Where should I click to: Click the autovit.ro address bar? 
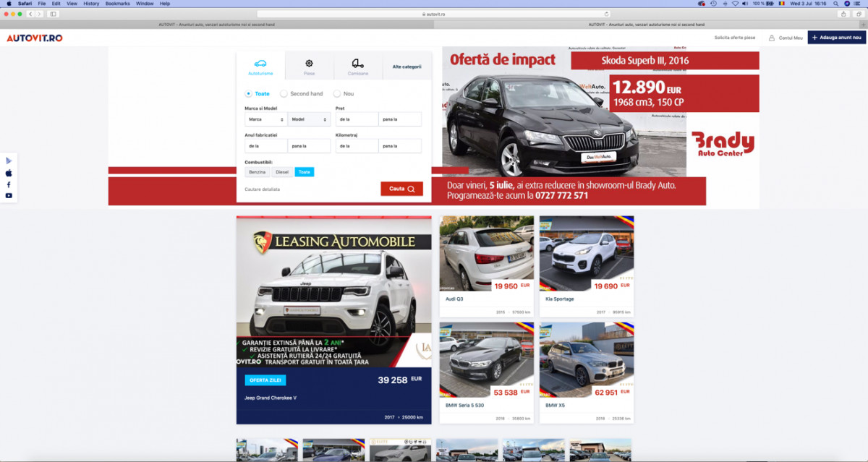[434, 14]
